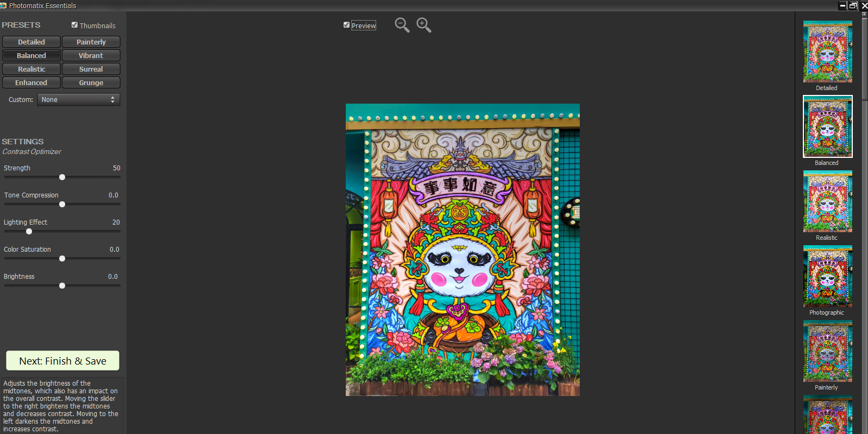
Task: Click the main panda image preview
Action: (462, 250)
